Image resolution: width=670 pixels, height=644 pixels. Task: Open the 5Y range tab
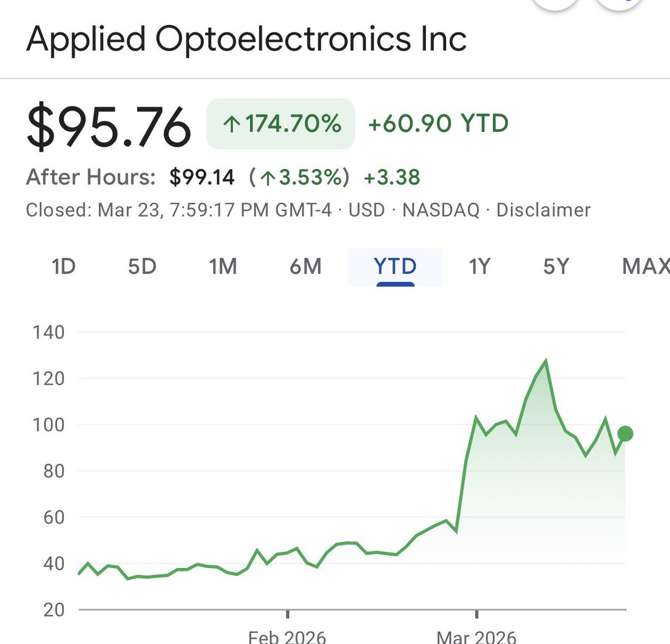[556, 266]
